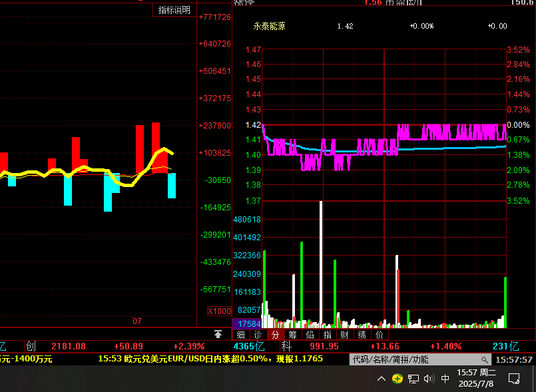The width and height of the screenshot is (536, 392).
Task: Select the 分 tab
Action: coord(276,335)
